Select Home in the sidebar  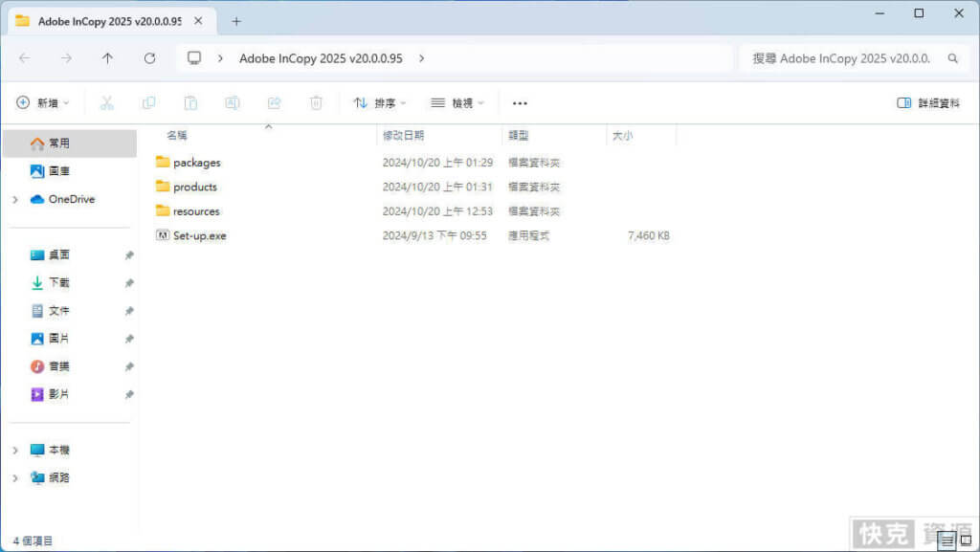click(x=69, y=144)
